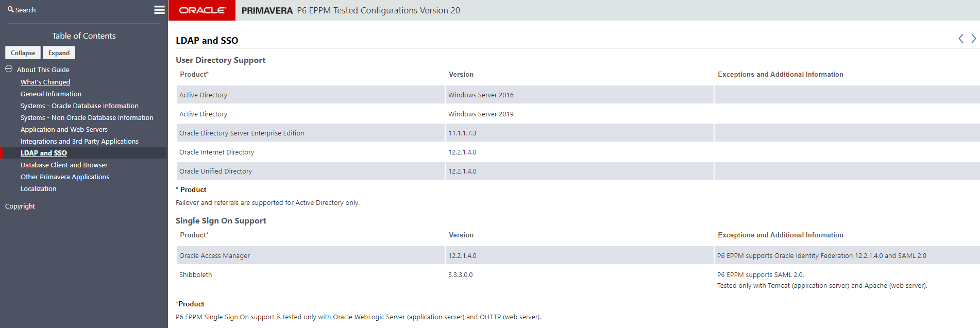The width and height of the screenshot is (980, 328).
Task: Open Integrations and 3rd Party Applications
Action: (x=79, y=141)
